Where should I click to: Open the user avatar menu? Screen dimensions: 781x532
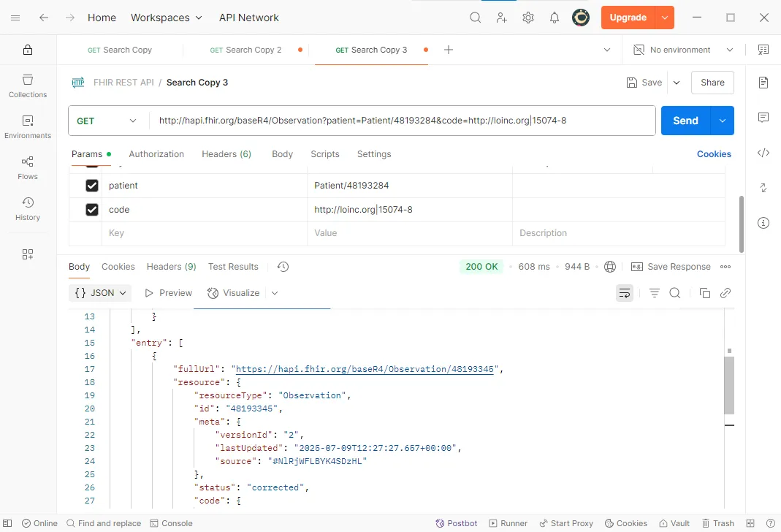581,18
